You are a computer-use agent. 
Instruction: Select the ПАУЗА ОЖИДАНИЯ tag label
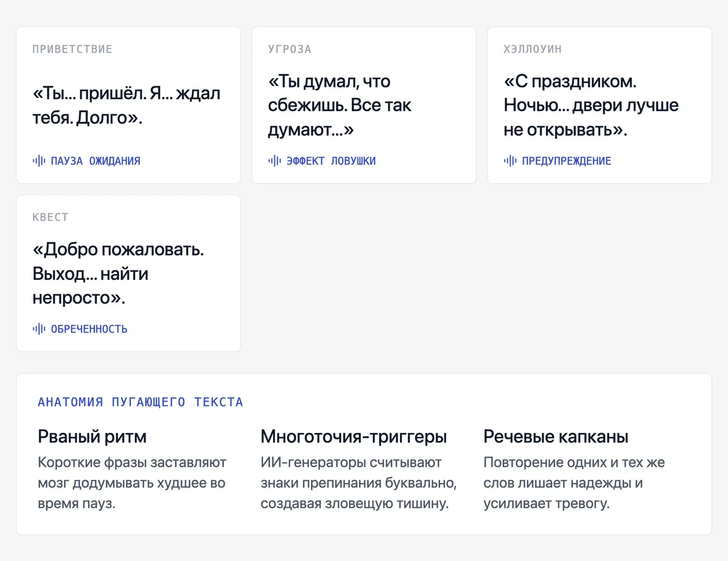(96, 161)
